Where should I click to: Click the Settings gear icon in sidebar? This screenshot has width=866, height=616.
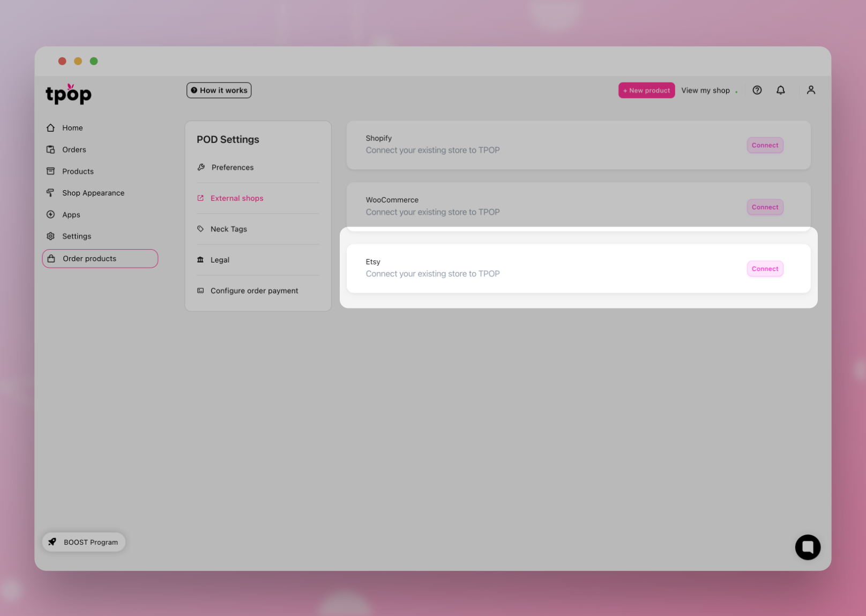click(x=51, y=236)
